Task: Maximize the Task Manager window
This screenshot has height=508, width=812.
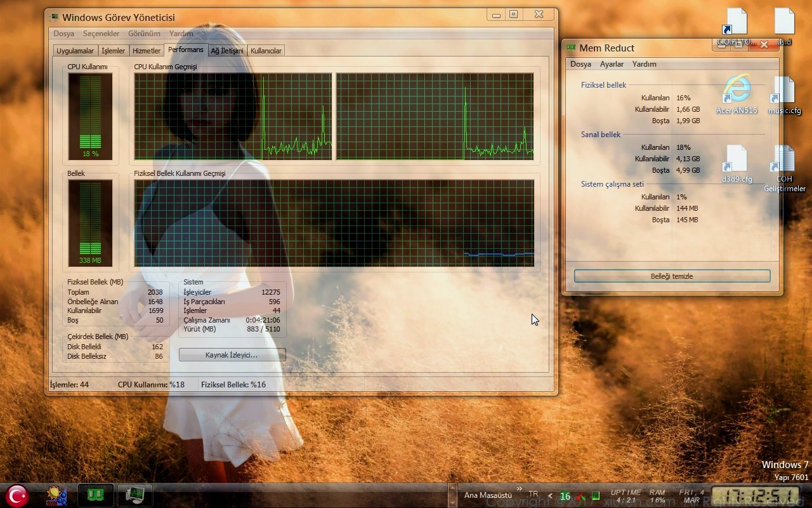Action: (x=513, y=14)
